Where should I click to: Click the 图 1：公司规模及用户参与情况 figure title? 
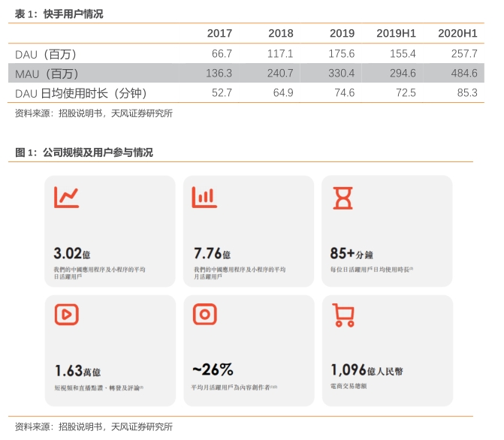(84, 152)
